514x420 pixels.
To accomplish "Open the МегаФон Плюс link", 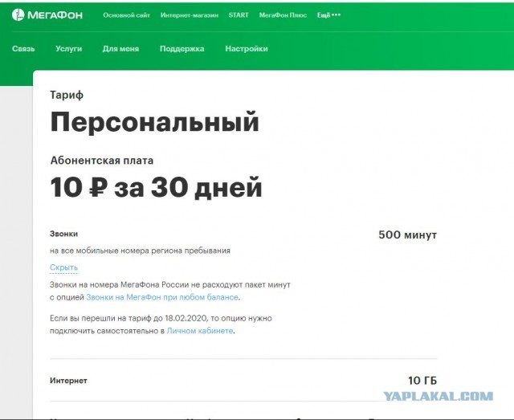I will pos(283,15).
